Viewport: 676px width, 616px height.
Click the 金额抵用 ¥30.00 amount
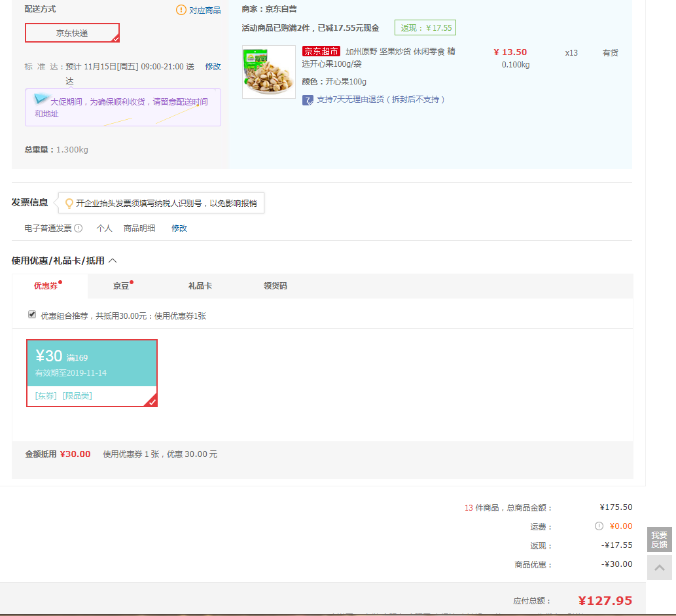pyautogui.click(x=75, y=454)
